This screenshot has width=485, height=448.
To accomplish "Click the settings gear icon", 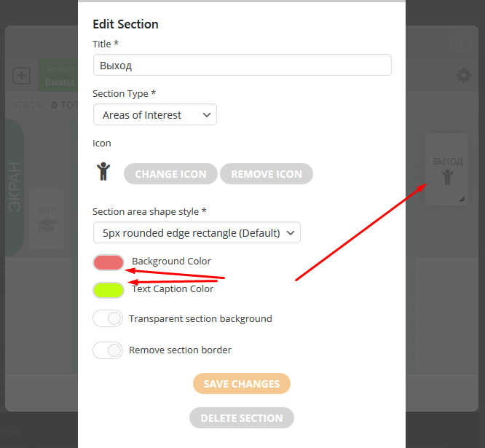I will pyautogui.click(x=463, y=76).
